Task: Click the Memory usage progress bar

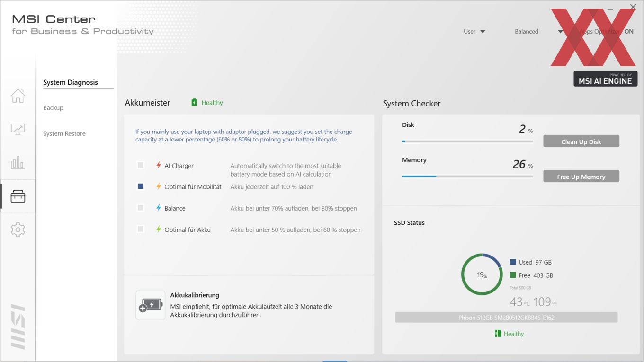Action: [467, 176]
